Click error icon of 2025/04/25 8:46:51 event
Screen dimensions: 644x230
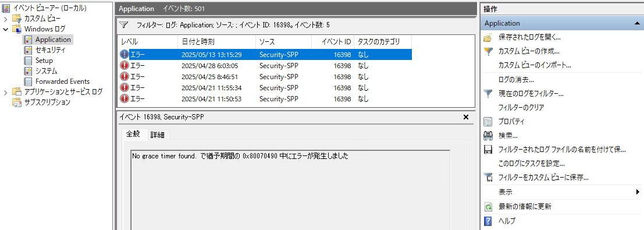[x=124, y=76]
